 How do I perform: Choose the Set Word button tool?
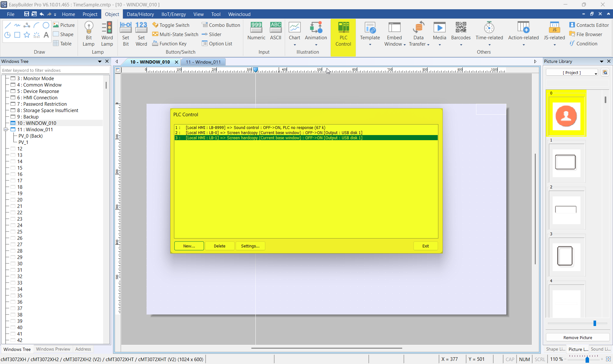tap(141, 34)
